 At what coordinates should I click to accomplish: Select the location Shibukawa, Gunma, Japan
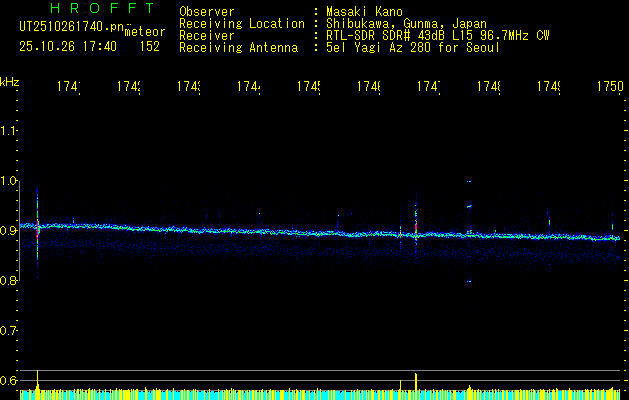[x=406, y=24]
